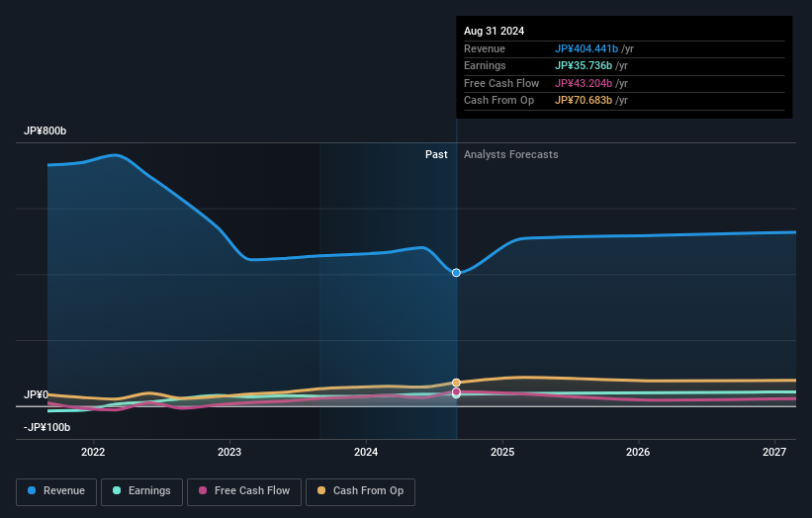Toggle the Free Cash Flow legend series
The image size is (812, 518).
pos(244,491)
